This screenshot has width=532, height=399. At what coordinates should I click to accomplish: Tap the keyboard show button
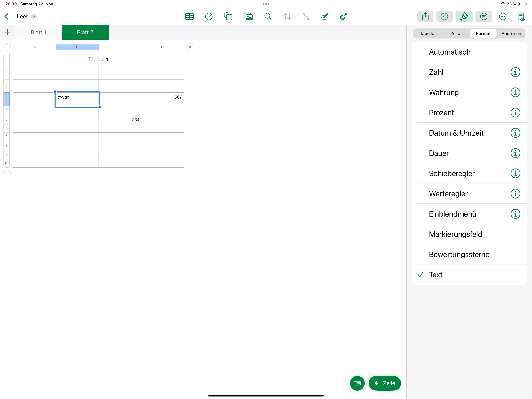pyautogui.click(x=357, y=383)
